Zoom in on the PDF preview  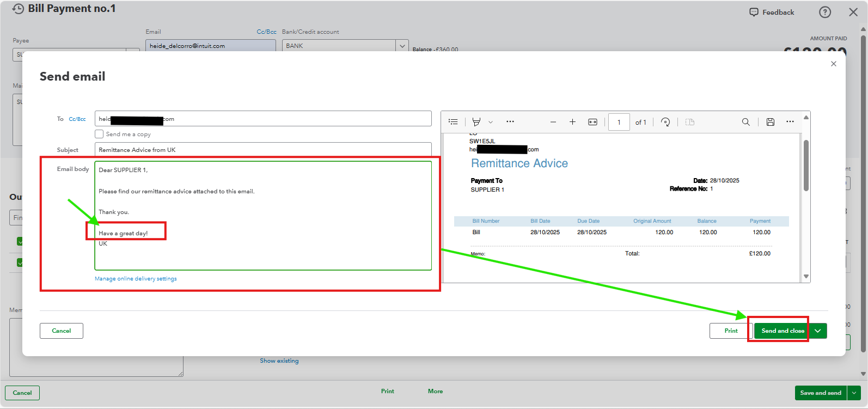pos(572,122)
